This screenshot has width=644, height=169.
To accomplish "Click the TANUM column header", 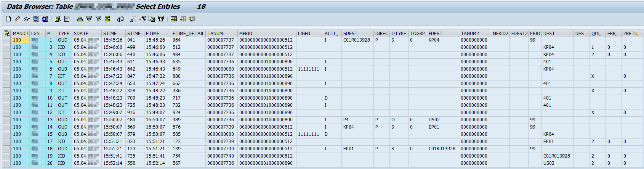I will point(215,33).
